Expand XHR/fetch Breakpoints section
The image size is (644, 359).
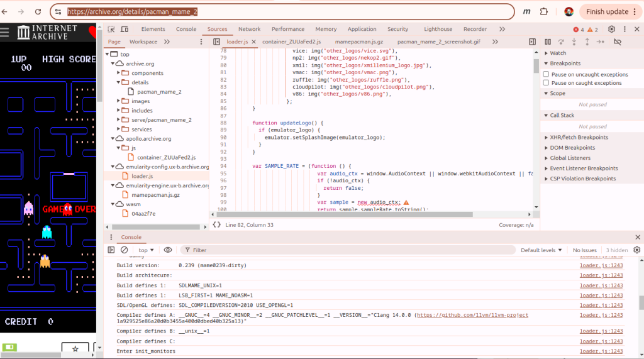tap(579, 137)
